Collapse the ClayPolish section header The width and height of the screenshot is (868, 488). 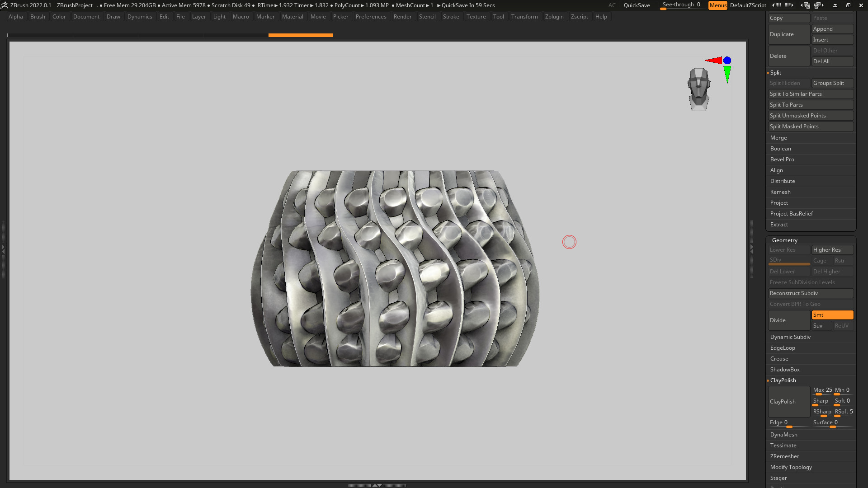(x=783, y=380)
